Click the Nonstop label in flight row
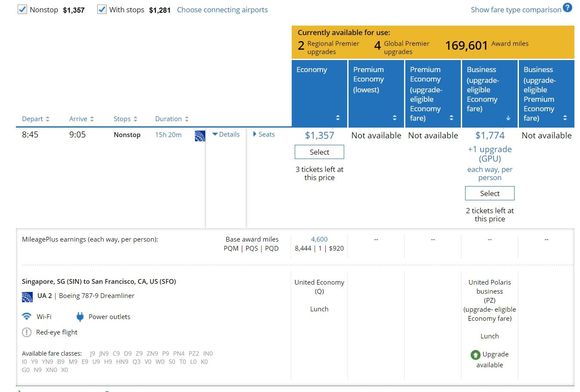 click(x=127, y=135)
